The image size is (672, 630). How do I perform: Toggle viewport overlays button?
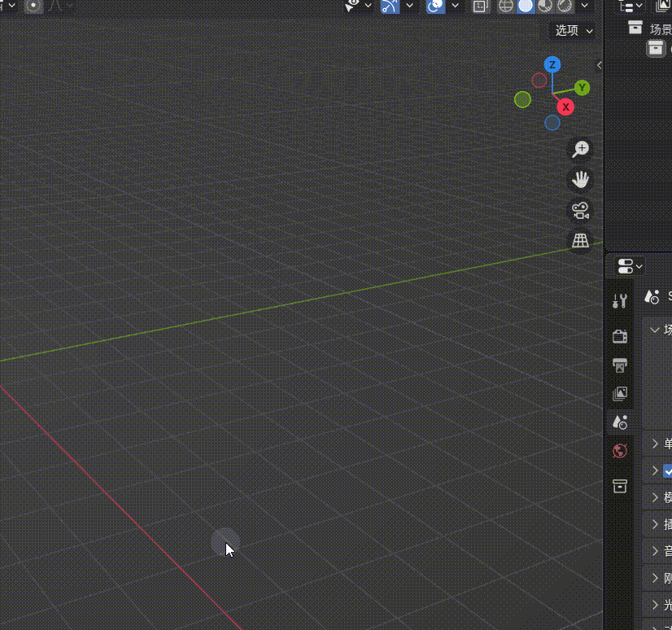(x=436, y=7)
